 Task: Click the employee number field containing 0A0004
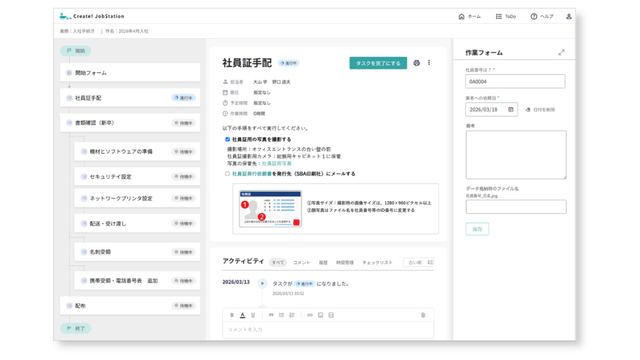515,81
